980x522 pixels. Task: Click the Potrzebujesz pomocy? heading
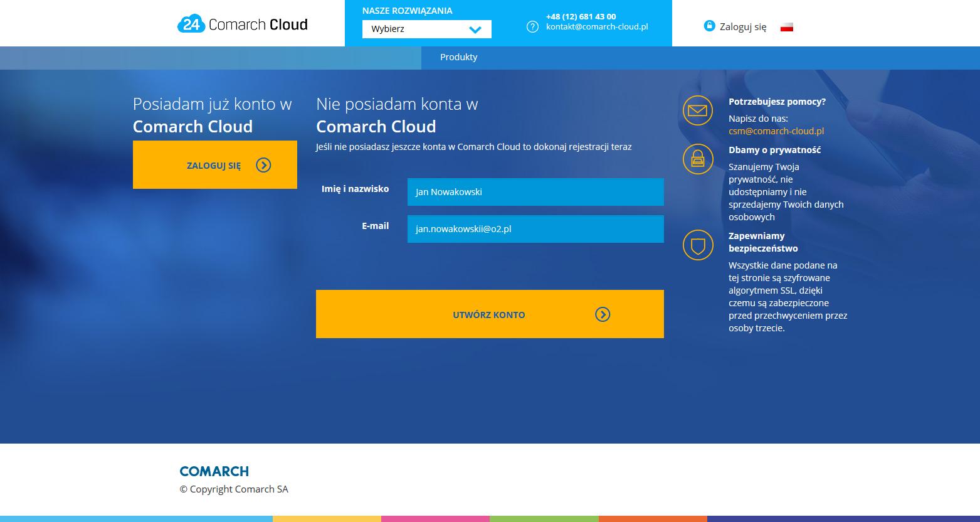point(777,102)
